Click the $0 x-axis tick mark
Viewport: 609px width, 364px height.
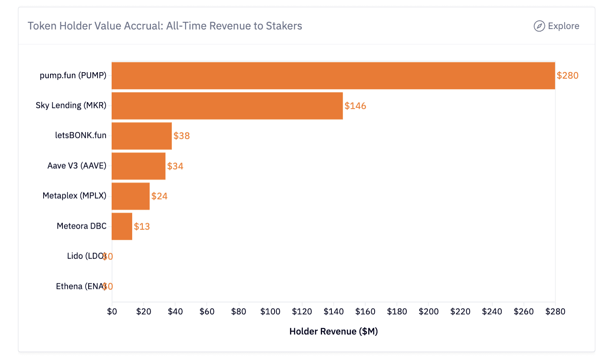click(112, 303)
